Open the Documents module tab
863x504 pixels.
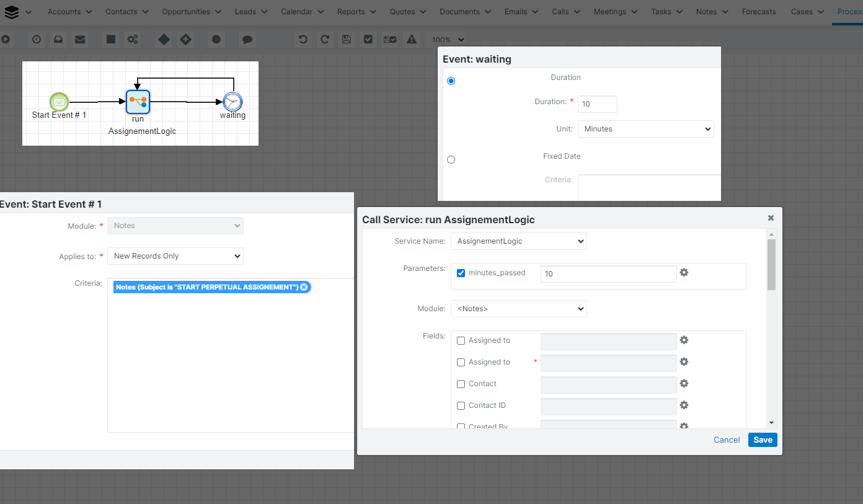(x=459, y=12)
